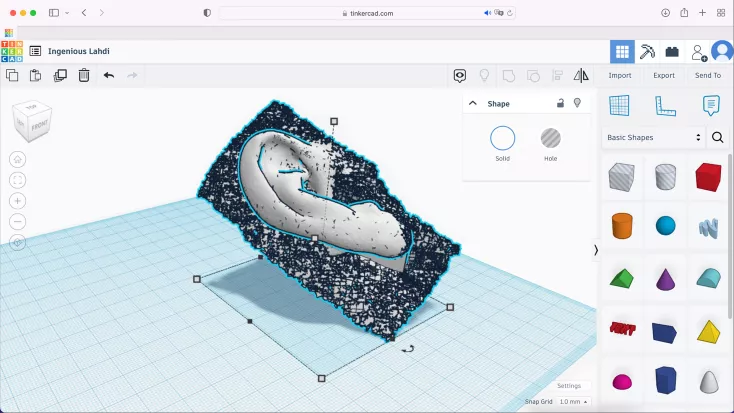
Task: Click the Duplicate and repeat icon
Action: 60,75
